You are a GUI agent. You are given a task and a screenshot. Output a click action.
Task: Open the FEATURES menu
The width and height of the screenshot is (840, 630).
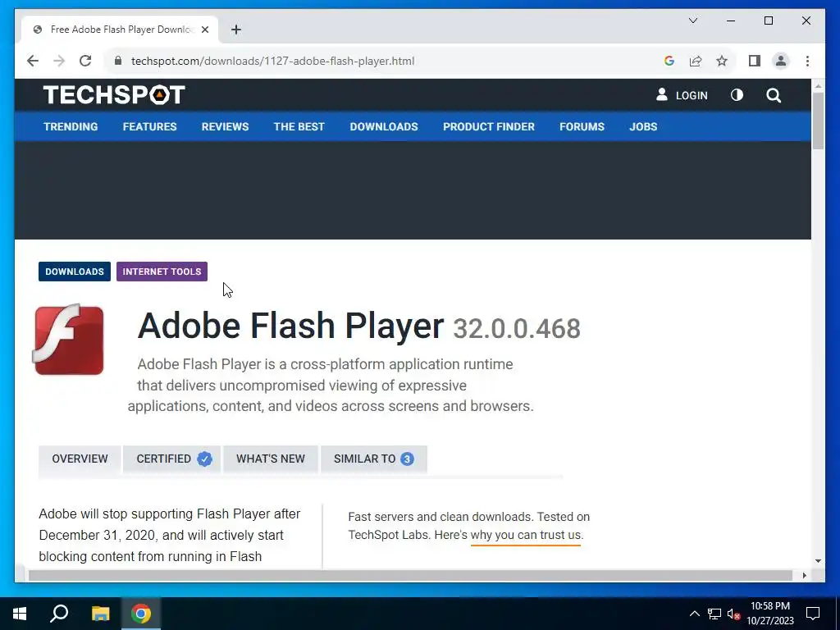149,127
